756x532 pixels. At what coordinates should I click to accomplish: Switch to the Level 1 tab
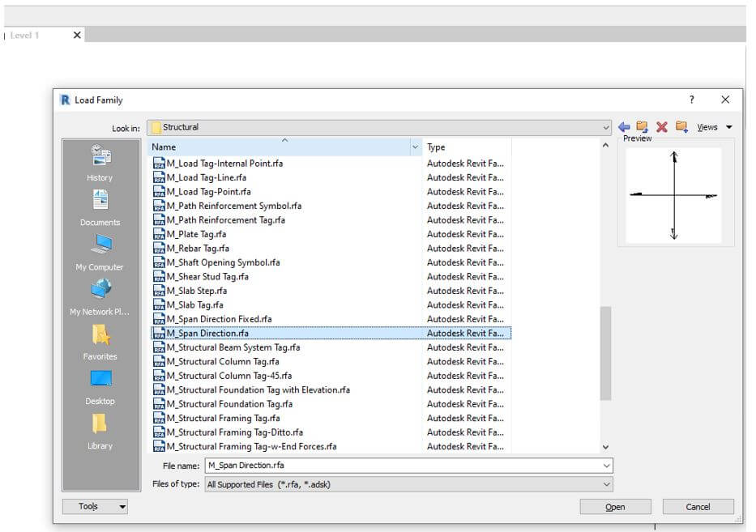pyautogui.click(x=24, y=35)
